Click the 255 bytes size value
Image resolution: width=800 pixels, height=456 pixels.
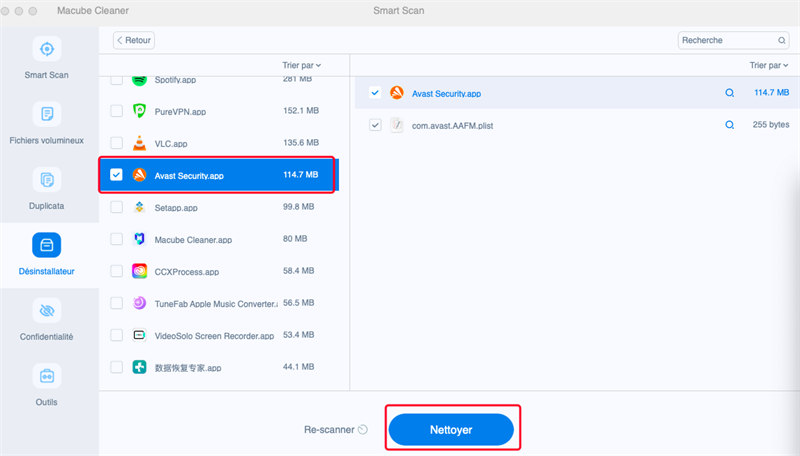[770, 124]
